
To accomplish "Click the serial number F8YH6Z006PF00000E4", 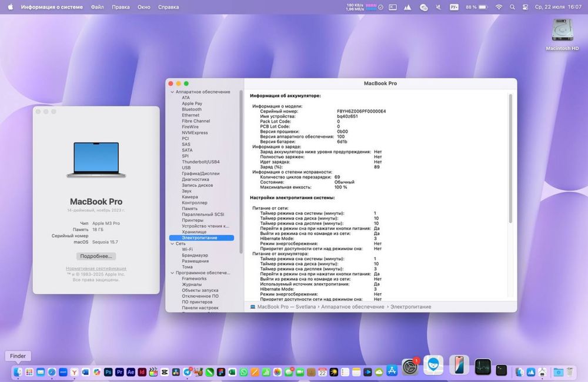I will click(361, 111).
